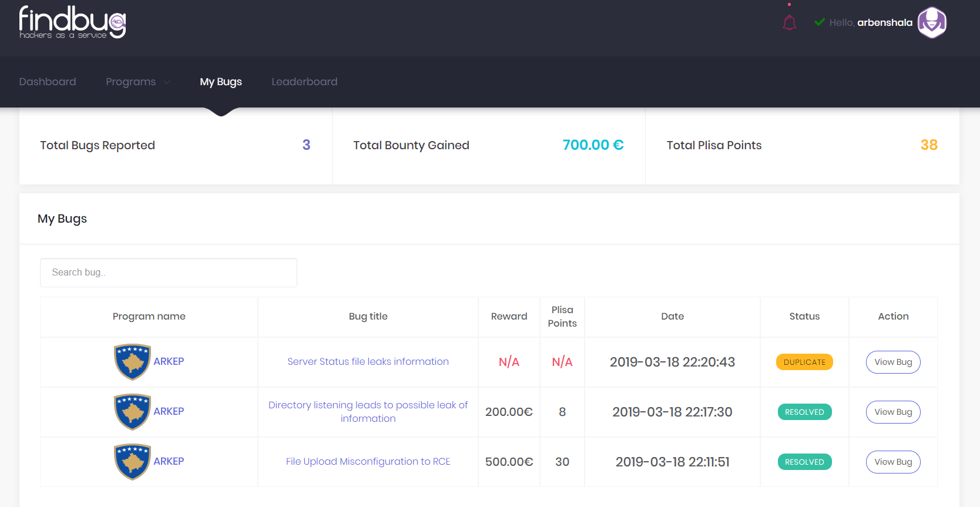View Bug for File Upload Misconfiguration
980x507 pixels.
pyautogui.click(x=893, y=462)
